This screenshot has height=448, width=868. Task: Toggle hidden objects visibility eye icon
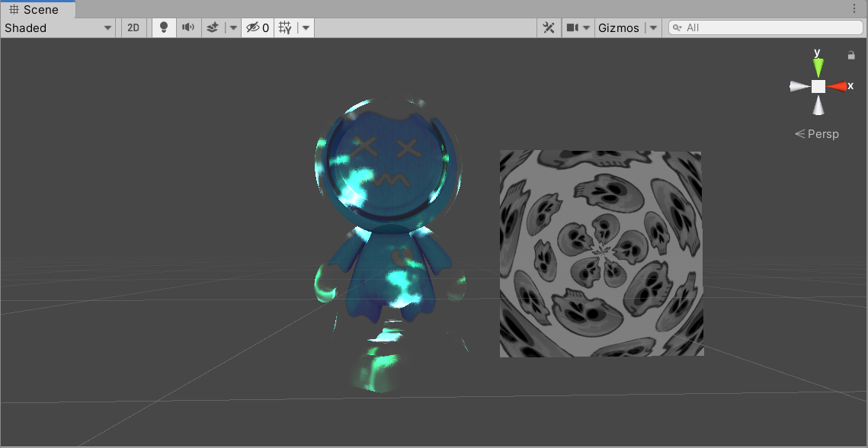tap(258, 27)
